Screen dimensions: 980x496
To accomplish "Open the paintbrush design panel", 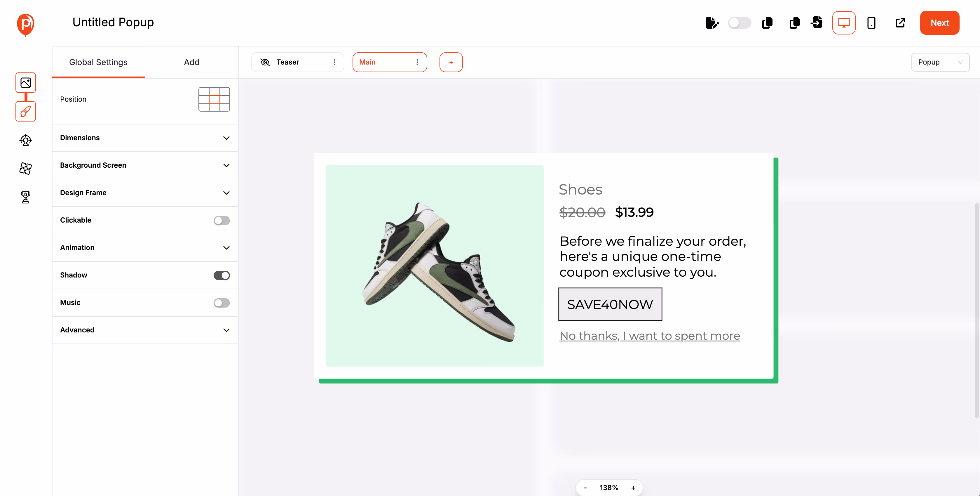I will (25, 112).
